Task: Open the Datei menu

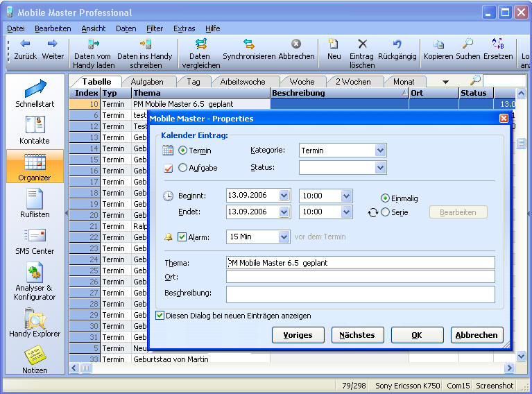Action: coord(16,28)
